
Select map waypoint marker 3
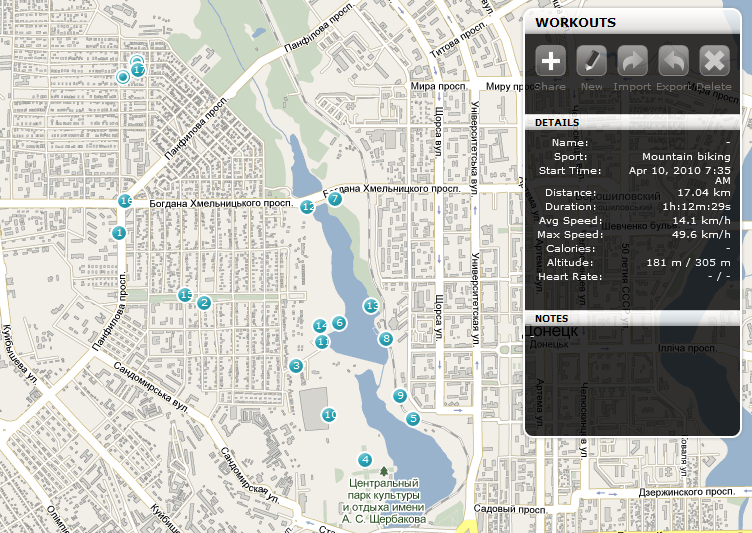click(x=296, y=366)
